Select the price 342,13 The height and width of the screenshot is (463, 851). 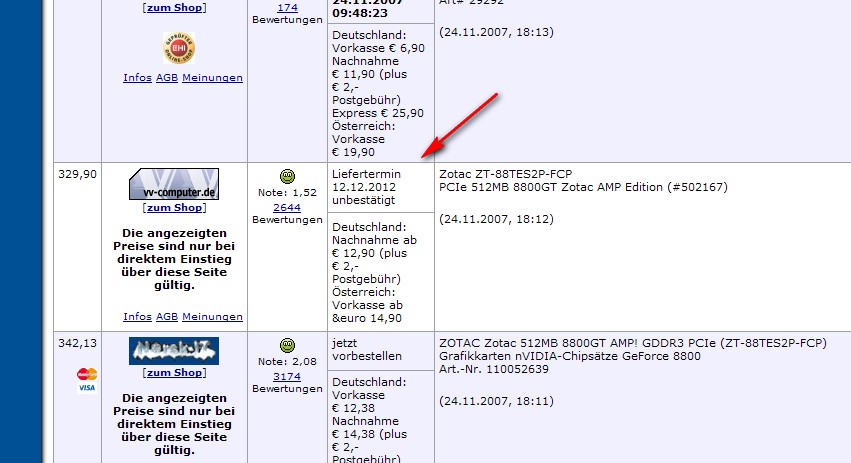click(x=78, y=343)
